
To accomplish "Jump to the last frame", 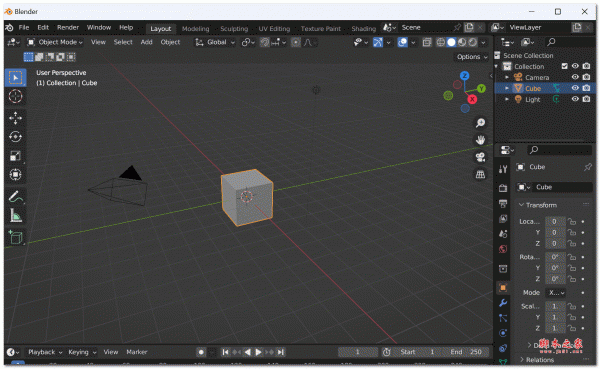I will point(280,352).
